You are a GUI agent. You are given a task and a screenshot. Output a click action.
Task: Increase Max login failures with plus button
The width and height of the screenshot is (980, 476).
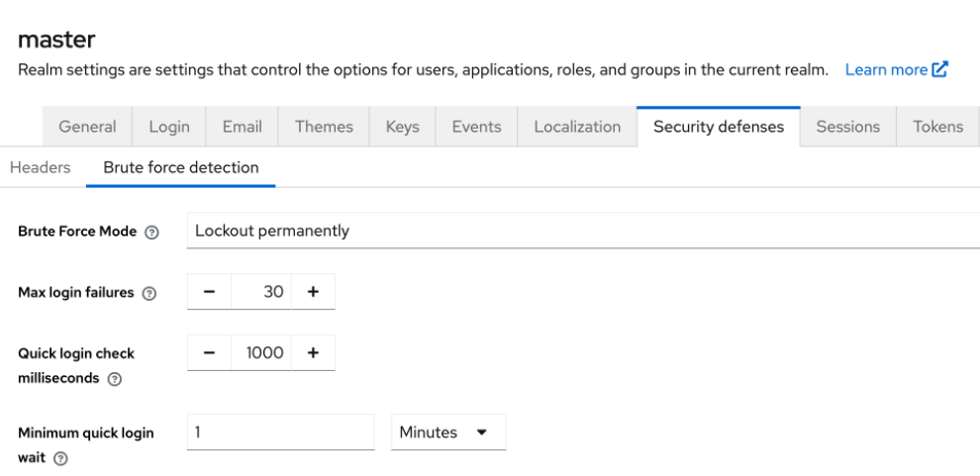click(x=313, y=292)
